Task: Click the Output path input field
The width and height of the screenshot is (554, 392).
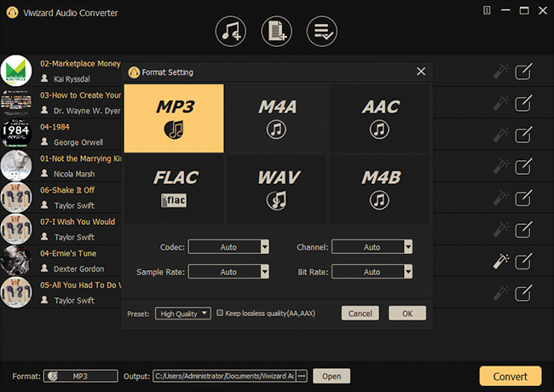Action: tap(223, 376)
